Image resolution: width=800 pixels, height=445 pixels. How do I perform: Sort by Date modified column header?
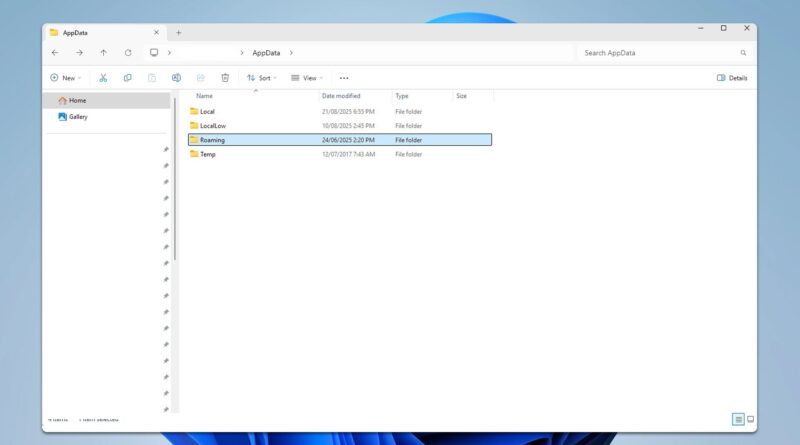tap(341, 96)
